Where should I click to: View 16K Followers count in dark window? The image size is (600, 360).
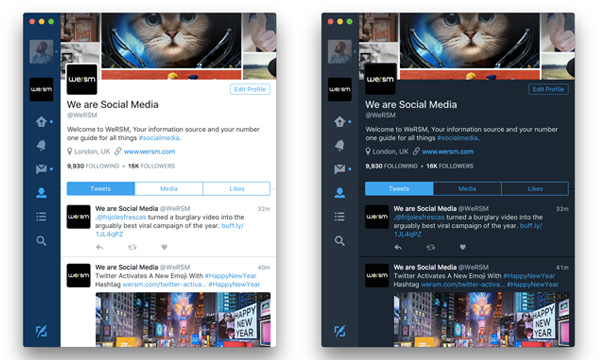tap(450, 166)
